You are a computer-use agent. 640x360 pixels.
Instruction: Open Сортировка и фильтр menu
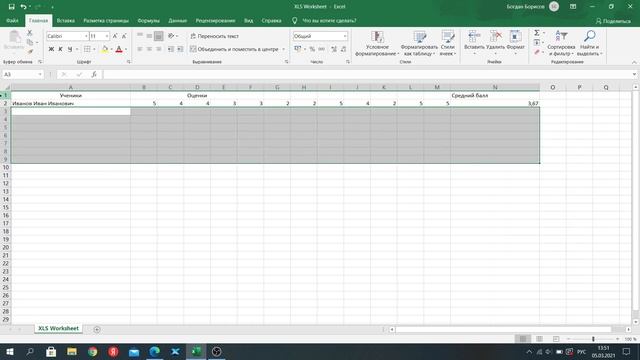[561, 43]
